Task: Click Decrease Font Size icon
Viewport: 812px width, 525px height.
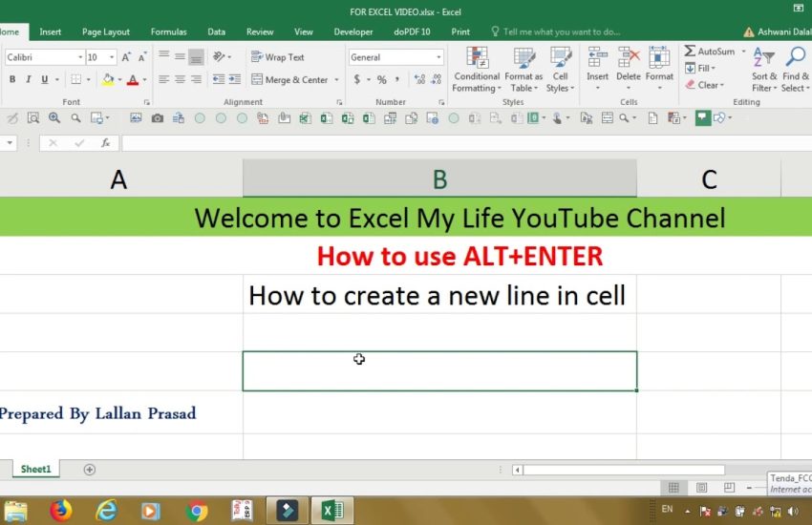Action: tap(142, 57)
